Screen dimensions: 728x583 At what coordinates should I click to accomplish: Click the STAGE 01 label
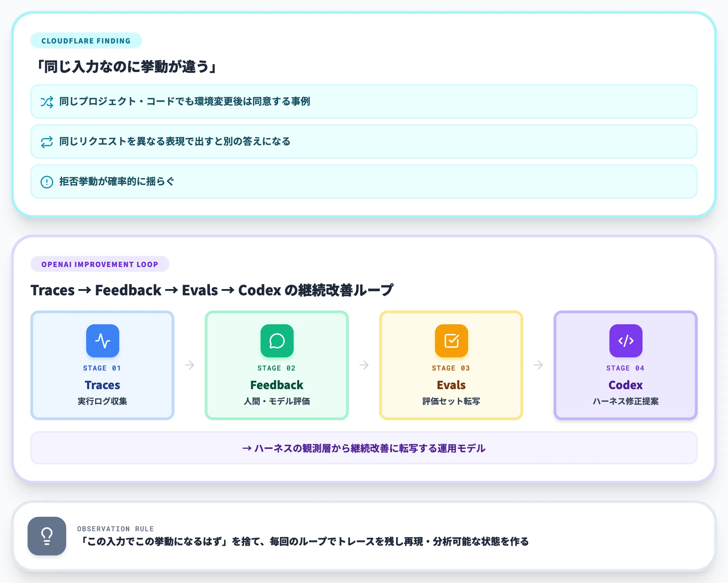pos(102,368)
